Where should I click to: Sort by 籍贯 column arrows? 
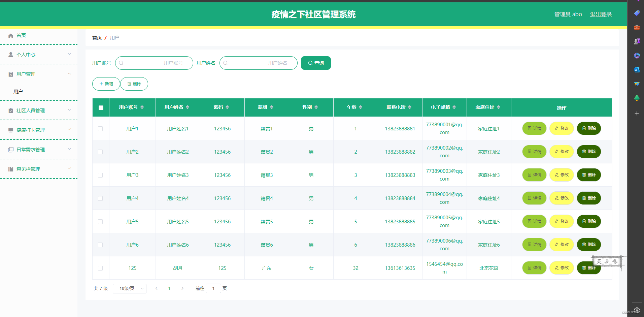coord(272,107)
